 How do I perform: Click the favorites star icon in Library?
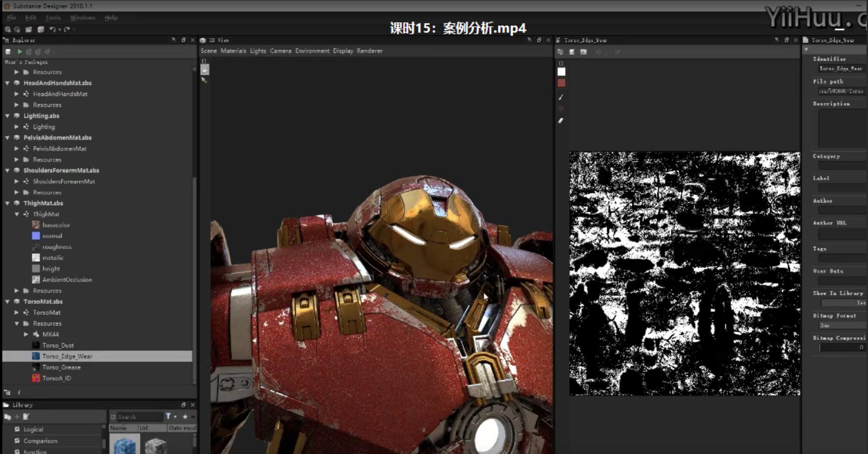pos(185,417)
